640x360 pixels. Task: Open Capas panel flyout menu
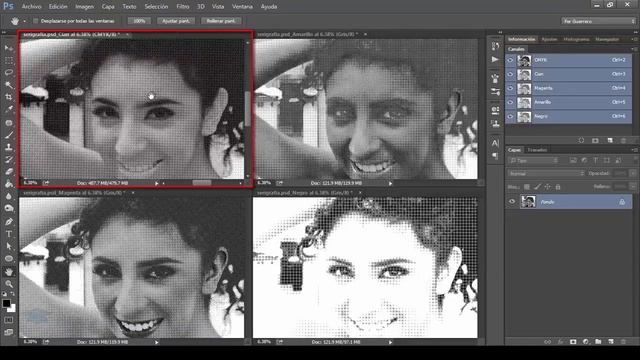pyautogui.click(x=634, y=150)
